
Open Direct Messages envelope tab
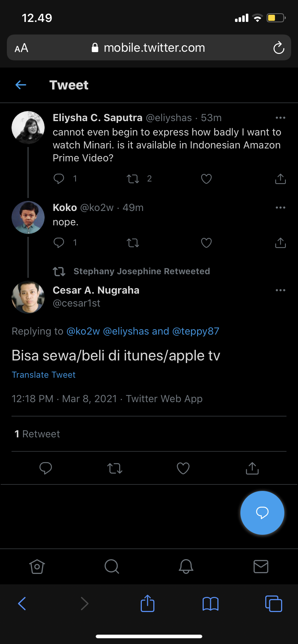point(261,567)
